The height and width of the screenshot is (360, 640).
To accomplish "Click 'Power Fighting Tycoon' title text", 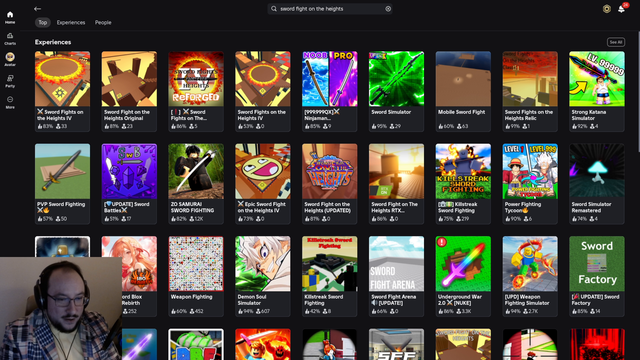I will (522, 207).
